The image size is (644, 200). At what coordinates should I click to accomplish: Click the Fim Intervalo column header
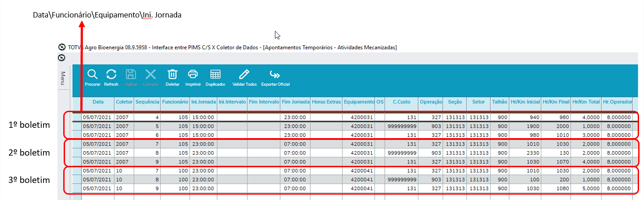pyautogui.click(x=264, y=102)
